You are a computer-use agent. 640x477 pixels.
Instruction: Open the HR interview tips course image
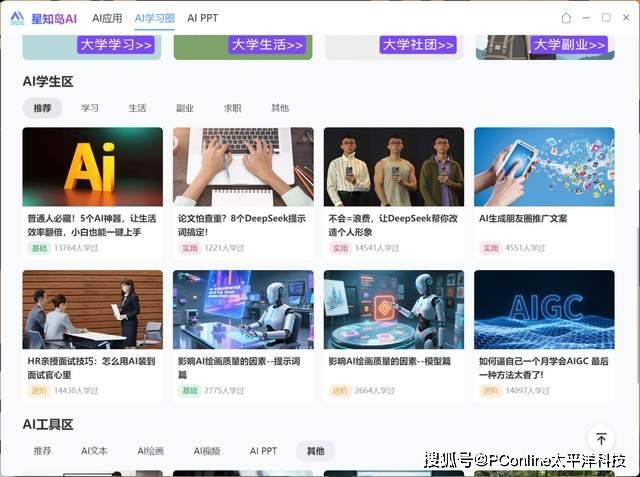(92, 309)
